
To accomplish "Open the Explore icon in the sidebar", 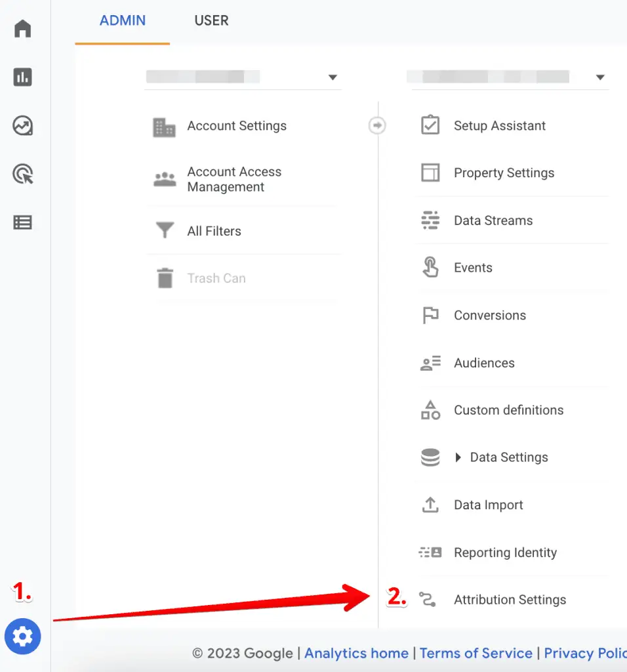I will [x=23, y=126].
